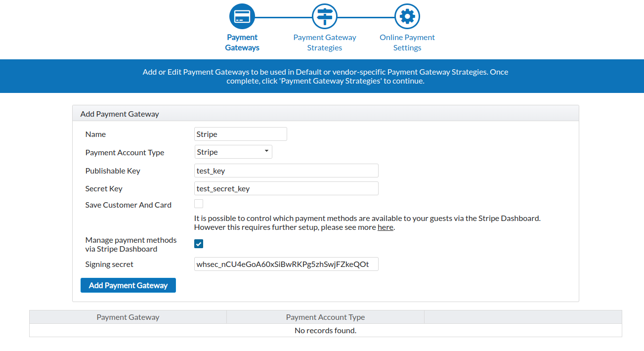This screenshot has width=644, height=351.
Task: Open the Payment Gateways step label
Action: coord(242,43)
